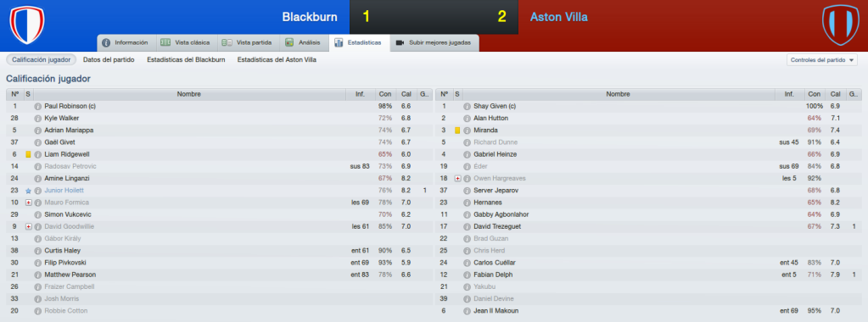The image size is (868, 322).
Task: Click info icon beside Paul Robinson
Action: pos(37,106)
